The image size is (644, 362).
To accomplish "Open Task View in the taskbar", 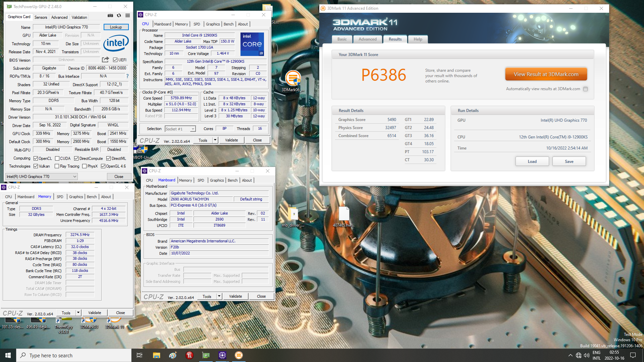I will click(x=140, y=355).
